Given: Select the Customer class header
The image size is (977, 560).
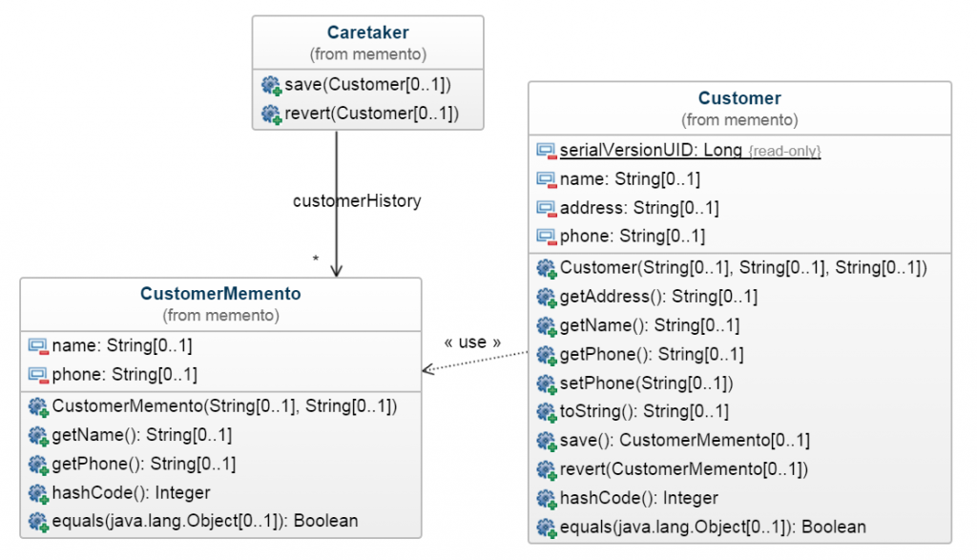Looking at the screenshot, I should tap(739, 98).
